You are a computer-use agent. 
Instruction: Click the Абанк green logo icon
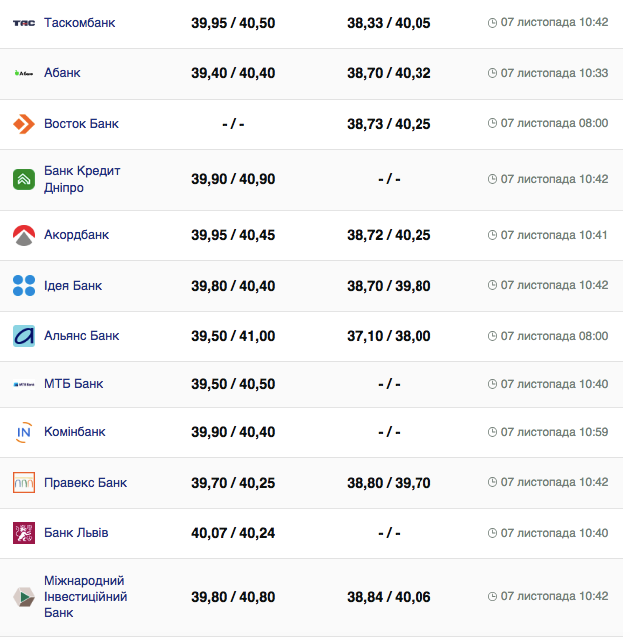pos(24,73)
